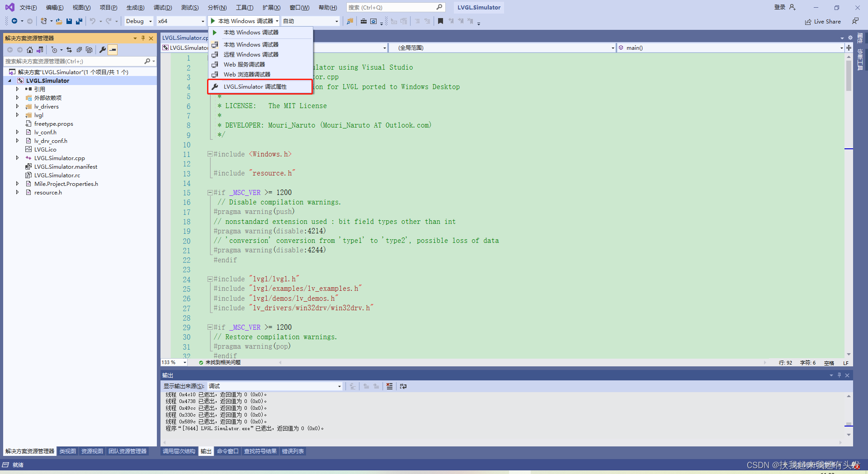Click the undo icon in toolbar
This screenshot has width=868, height=474.
(93, 21)
